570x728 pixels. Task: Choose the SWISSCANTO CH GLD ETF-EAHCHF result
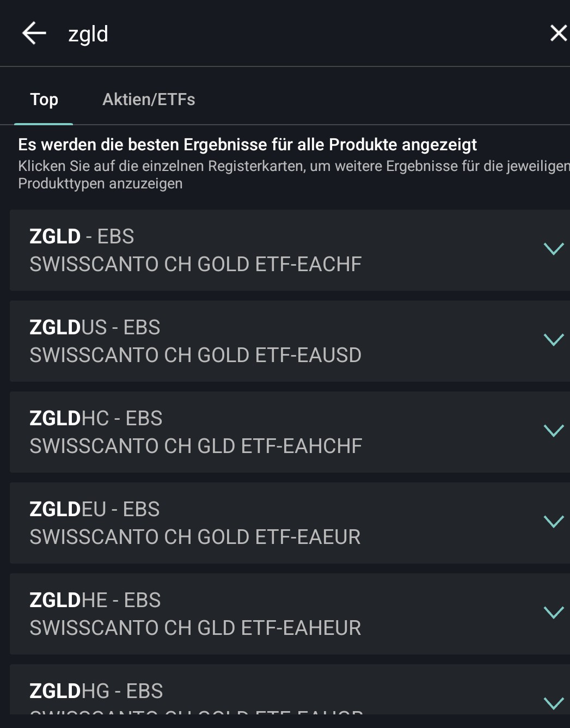click(195, 446)
